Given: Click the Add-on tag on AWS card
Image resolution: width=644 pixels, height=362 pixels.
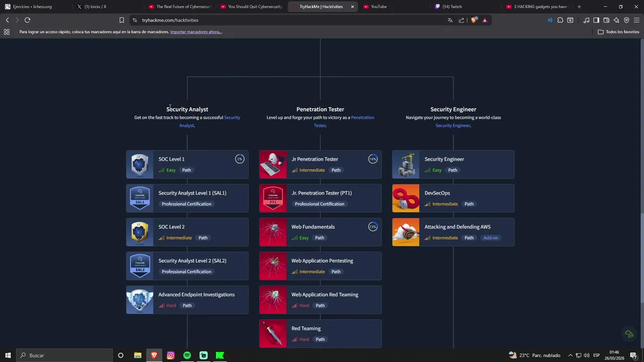Looking at the screenshot, I should (x=491, y=238).
